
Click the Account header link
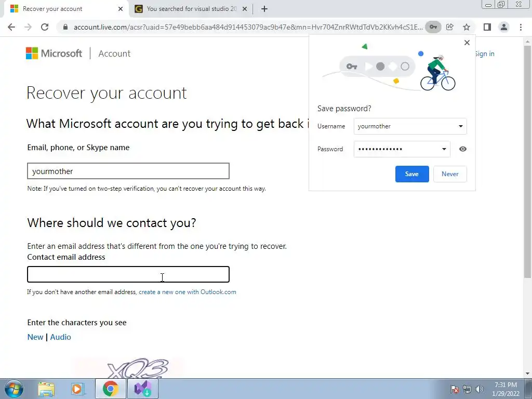tap(114, 54)
